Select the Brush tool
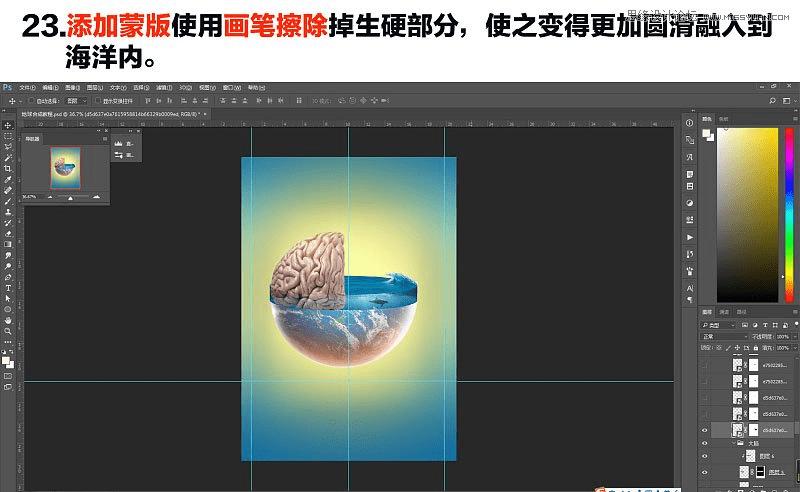Image resolution: width=800 pixels, height=492 pixels. point(8,201)
